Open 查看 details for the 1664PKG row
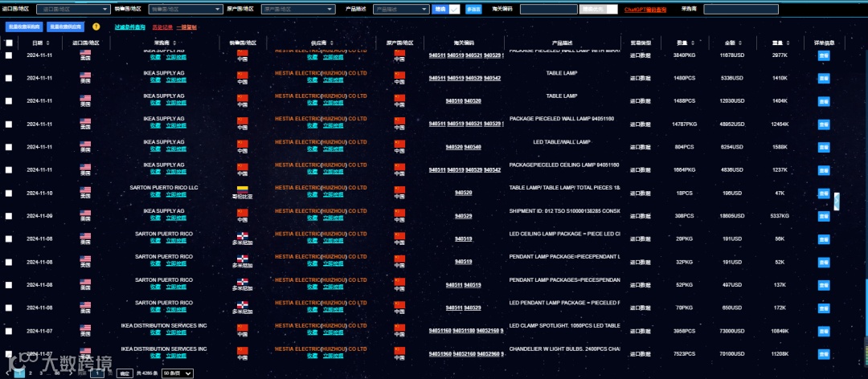The height and width of the screenshot is (379, 868). (824, 170)
